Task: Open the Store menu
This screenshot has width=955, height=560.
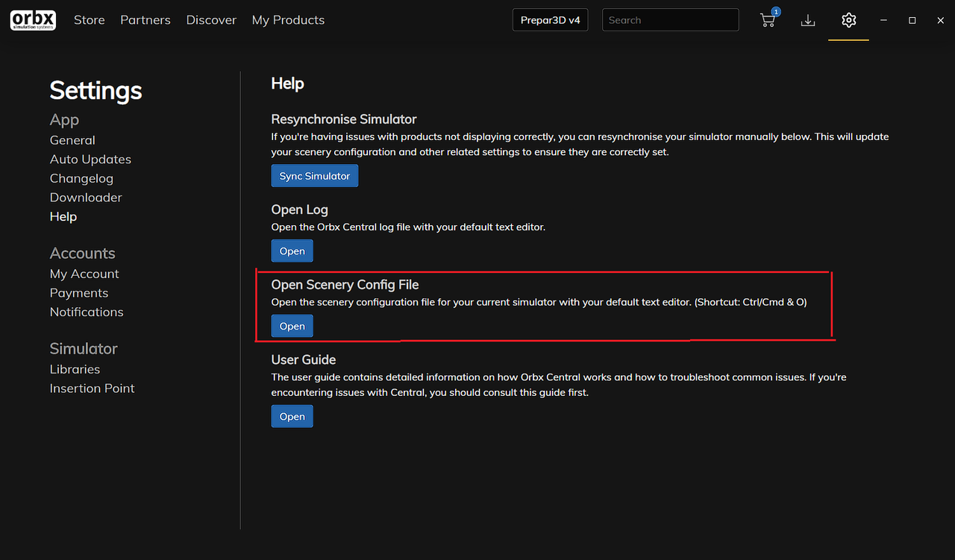Action: coord(90,20)
